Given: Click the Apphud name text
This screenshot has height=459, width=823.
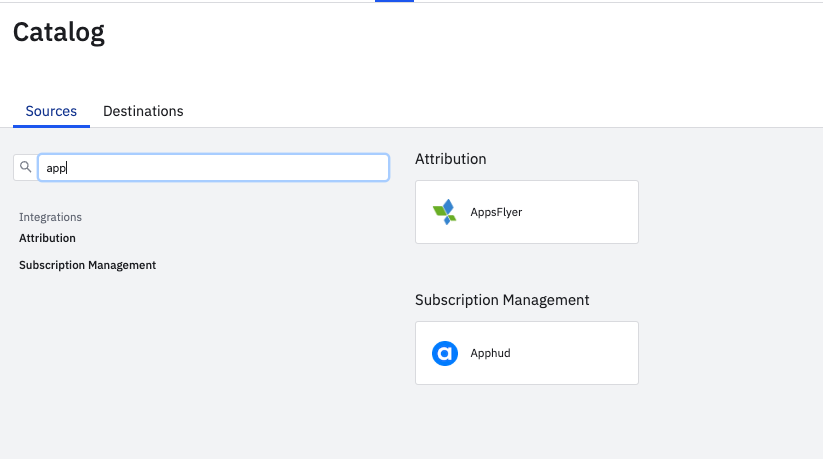Looking at the screenshot, I should point(490,353).
